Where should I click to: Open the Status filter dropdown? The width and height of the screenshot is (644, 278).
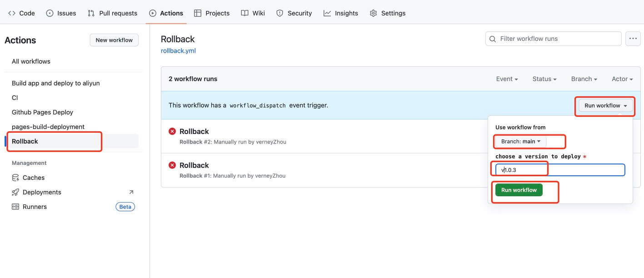544,79
